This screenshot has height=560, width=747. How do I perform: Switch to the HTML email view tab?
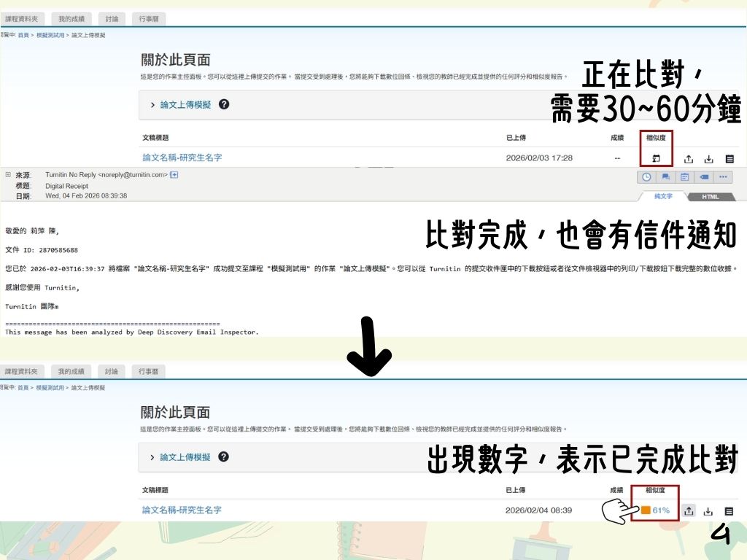click(x=710, y=196)
